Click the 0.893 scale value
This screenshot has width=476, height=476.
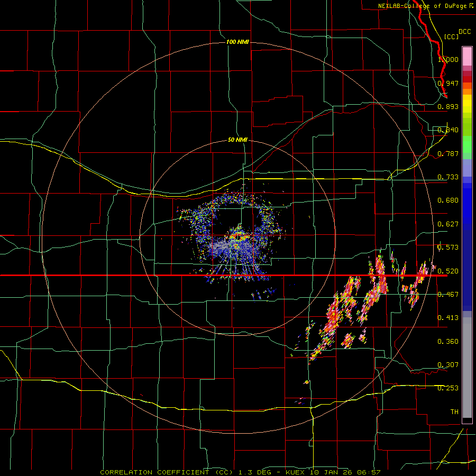click(x=448, y=106)
